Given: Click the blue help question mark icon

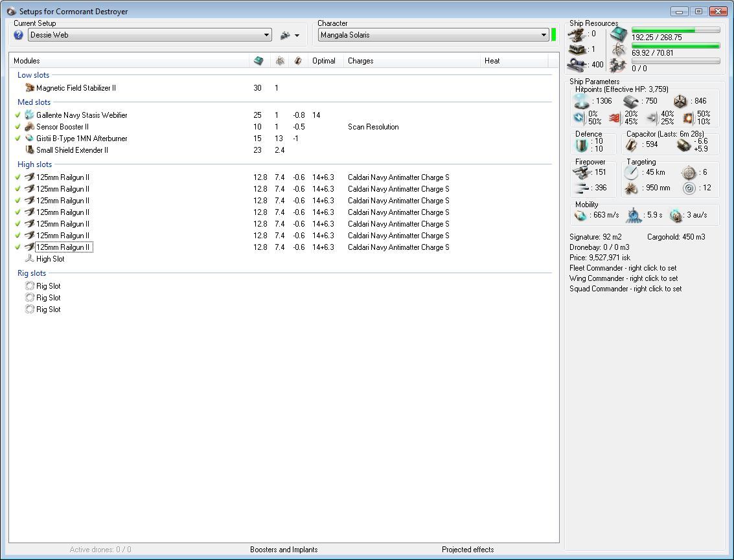Looking at the screenshot, I should pos(19,35).
